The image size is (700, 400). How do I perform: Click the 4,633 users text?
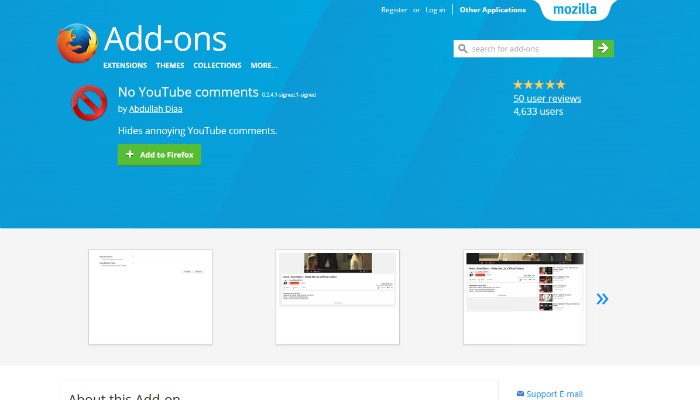[538, 112]
